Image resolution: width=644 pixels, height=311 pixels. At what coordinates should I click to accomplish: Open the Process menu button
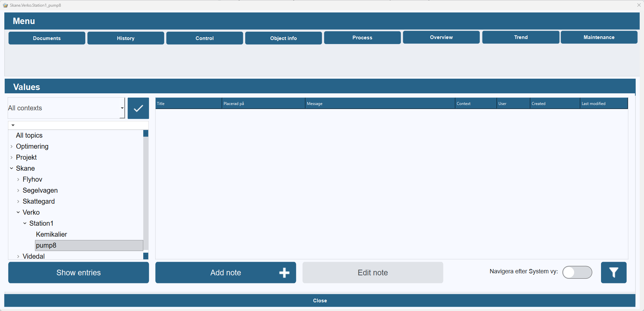point(362,38)
